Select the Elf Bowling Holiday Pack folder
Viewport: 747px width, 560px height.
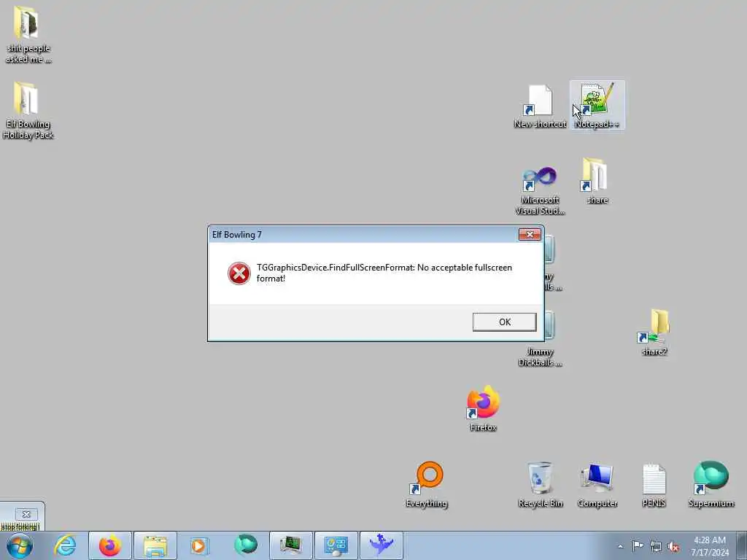tap(28, 111)
